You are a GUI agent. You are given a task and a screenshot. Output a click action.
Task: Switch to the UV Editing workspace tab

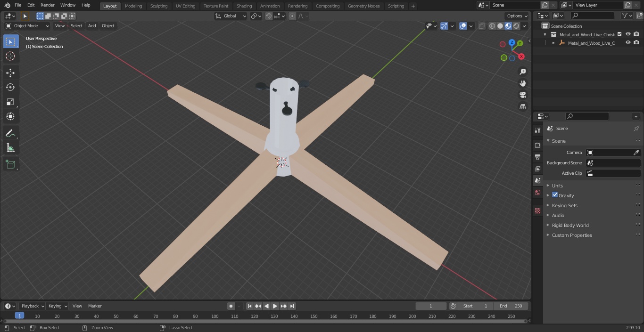tap(185, 6)
